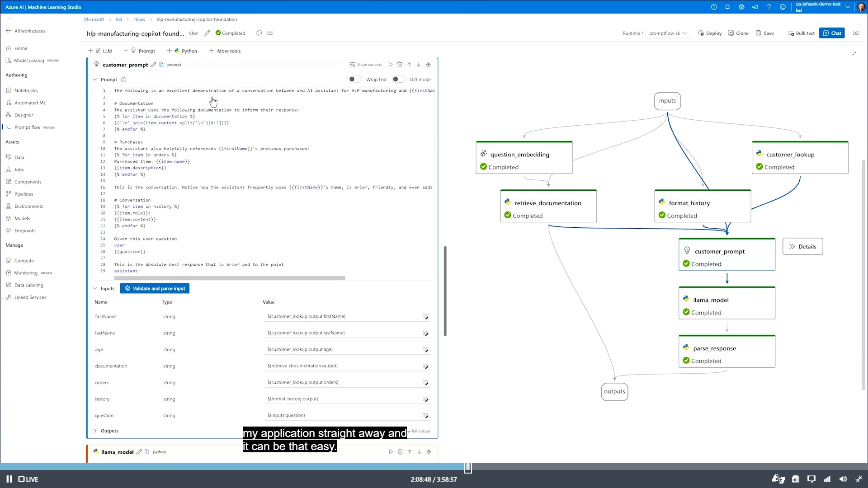Open the Flows menu item
The width and height of the screenshot is (868, 488).
[140, 19]
